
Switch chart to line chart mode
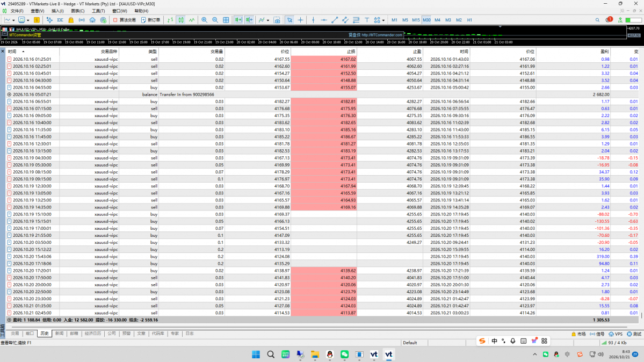click(x=192, y=20)
